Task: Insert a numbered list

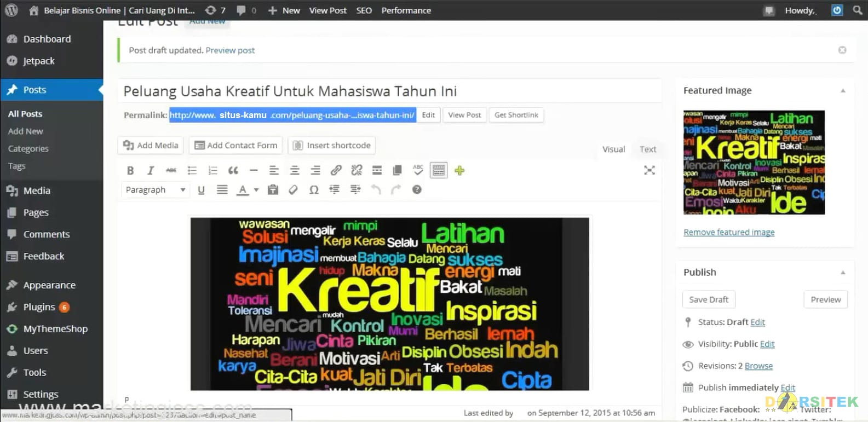Action: 212,170
